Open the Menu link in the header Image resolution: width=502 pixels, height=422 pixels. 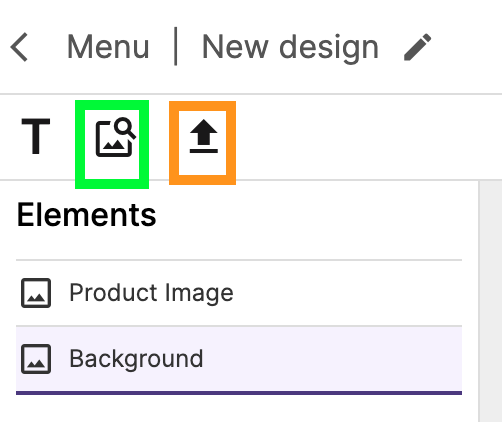coord(108,47)
